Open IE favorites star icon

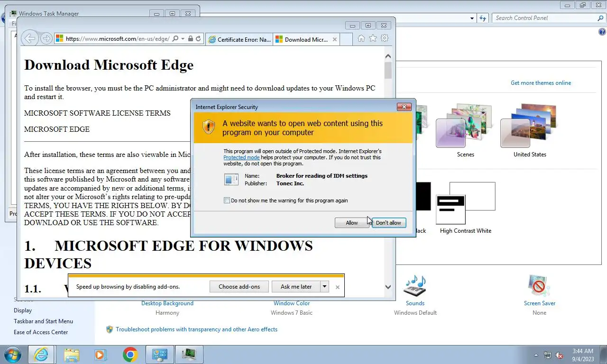point(373,38)
